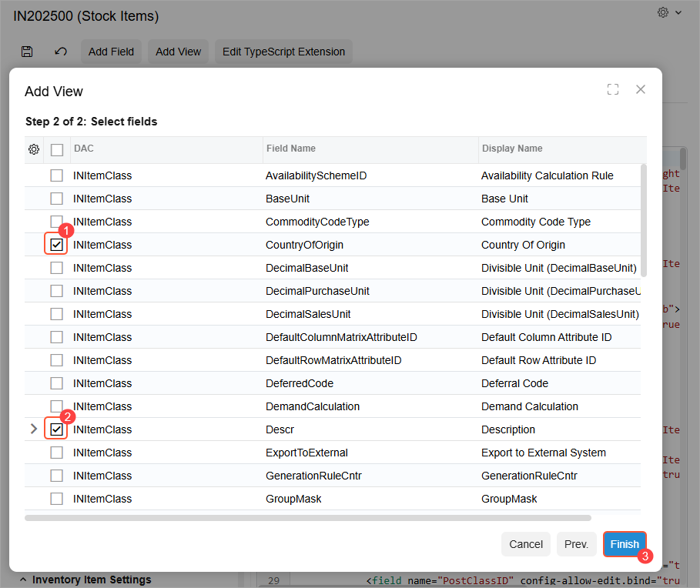Screen dimensions: 700x588
Task: Click the undo arrow icon
Action: tap(61, 52)
